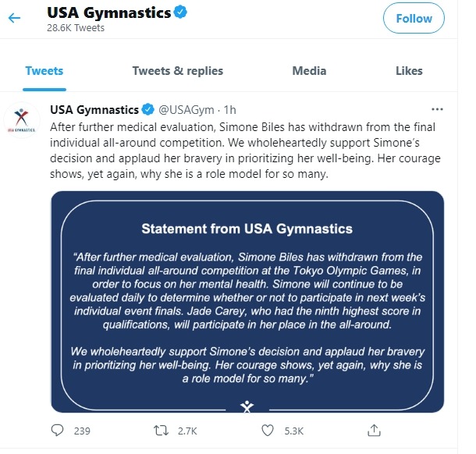Switch to the Tweets & replies tab
This screenshot has height=454, width=476.
[x=178, y=71]
